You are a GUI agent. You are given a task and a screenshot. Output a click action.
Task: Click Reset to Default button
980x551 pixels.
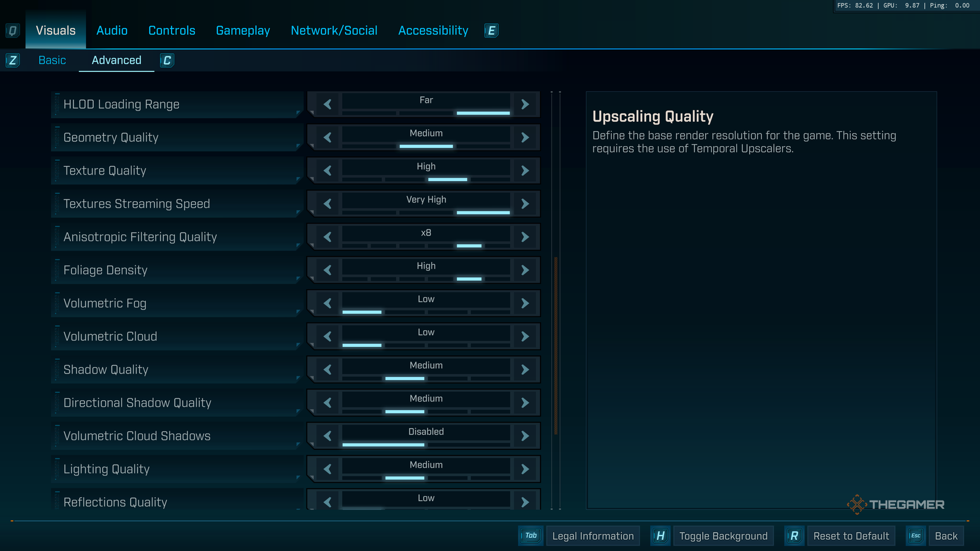851,536
